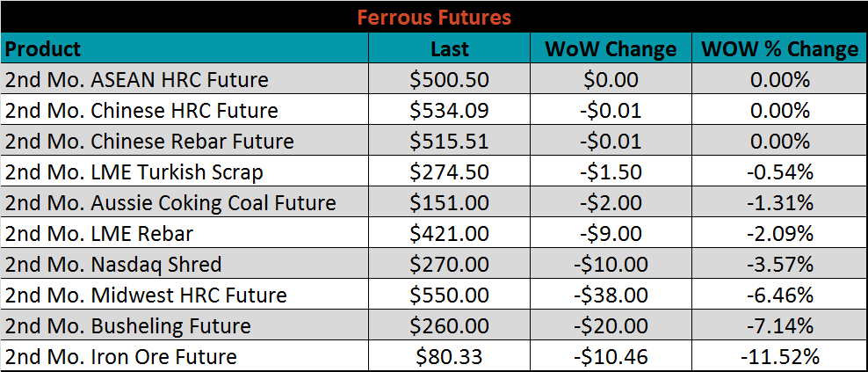The height and width of the screenshot is (372, 868).
Task: Select the 2nd Mo. Busheling Future cell
Action: pos(184,325)
